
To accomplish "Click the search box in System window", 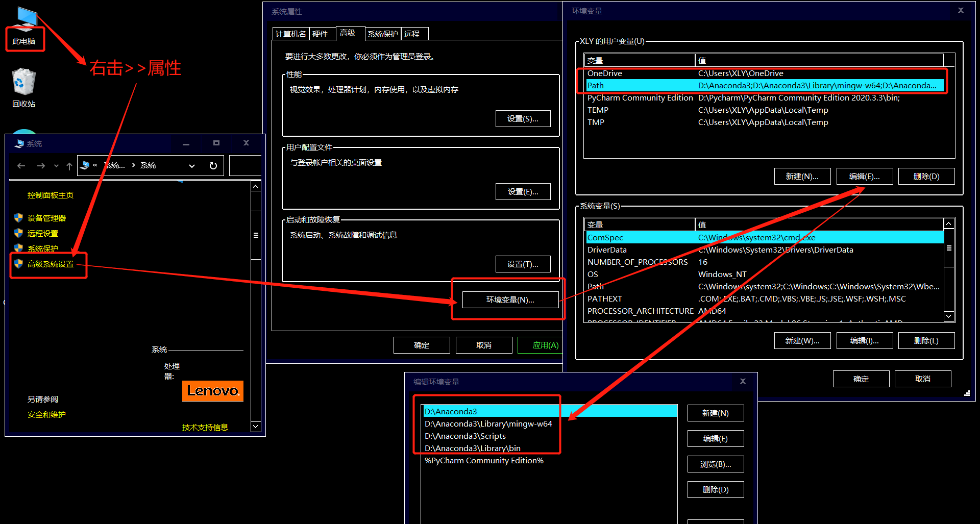I will point(246,166).
